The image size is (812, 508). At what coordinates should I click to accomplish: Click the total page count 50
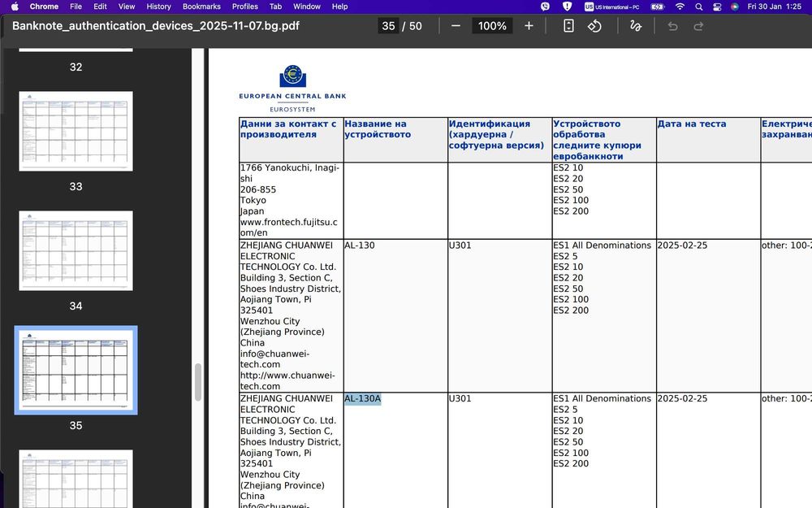coord(415,26)
